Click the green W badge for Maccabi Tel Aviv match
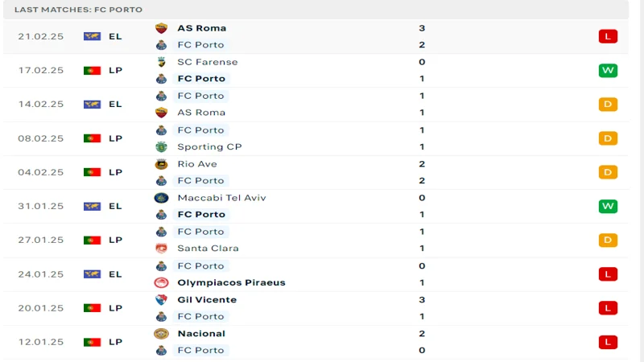This screenshot has width=644, height=362. (608, 206)
